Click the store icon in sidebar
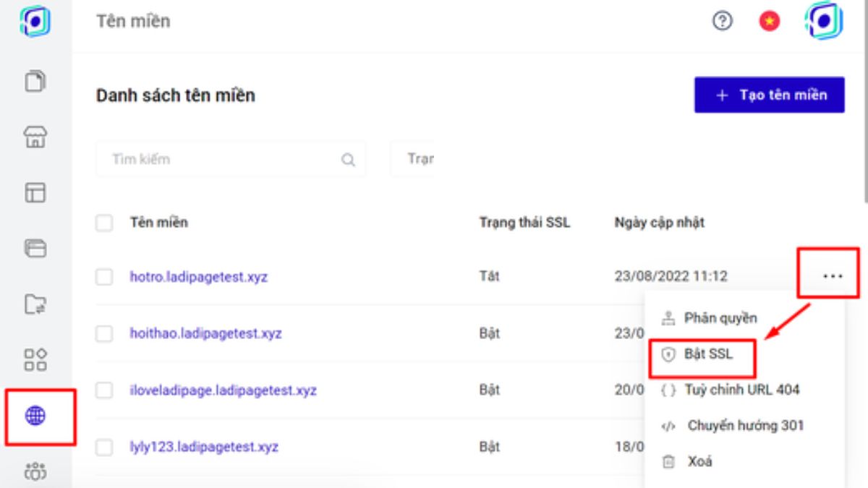This screenshot has height=488, width=868. (x=35, y=137)
